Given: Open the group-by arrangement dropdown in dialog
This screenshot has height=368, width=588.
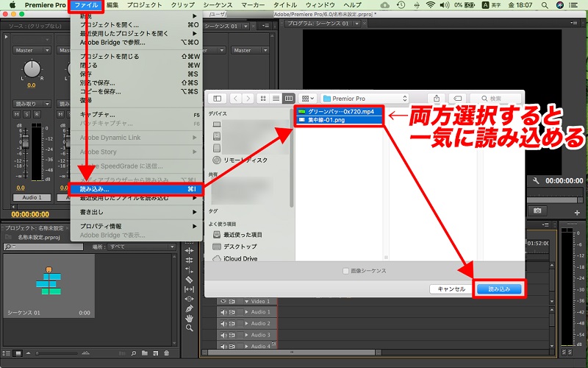Looking at the screenshot, I should pos(308,99).
